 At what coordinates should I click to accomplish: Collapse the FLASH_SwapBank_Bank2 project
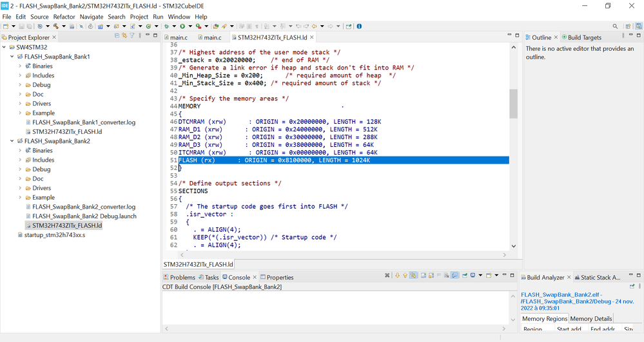12,141
